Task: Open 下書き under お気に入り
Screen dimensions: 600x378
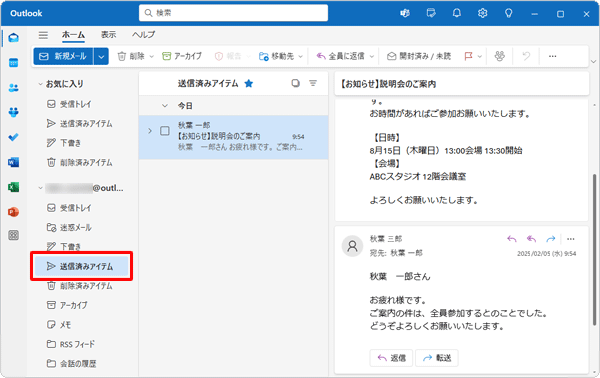Action: point(64,143)
